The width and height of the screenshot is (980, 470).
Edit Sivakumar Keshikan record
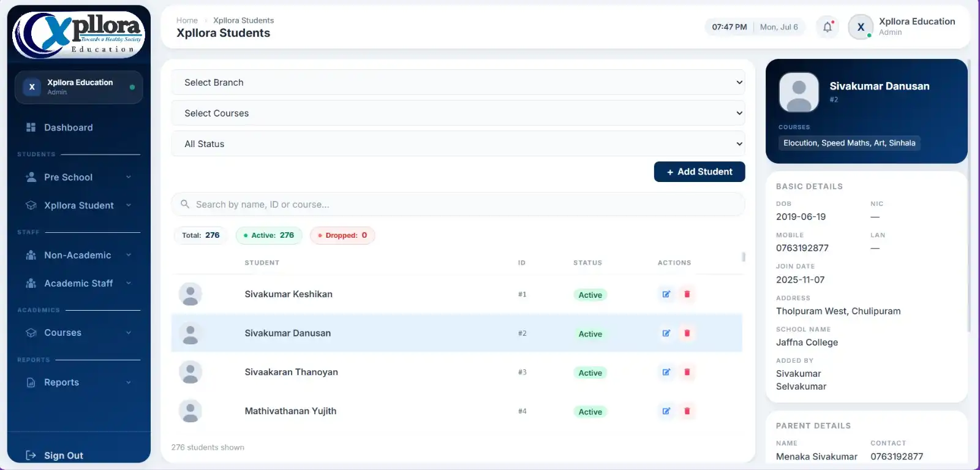666,294
